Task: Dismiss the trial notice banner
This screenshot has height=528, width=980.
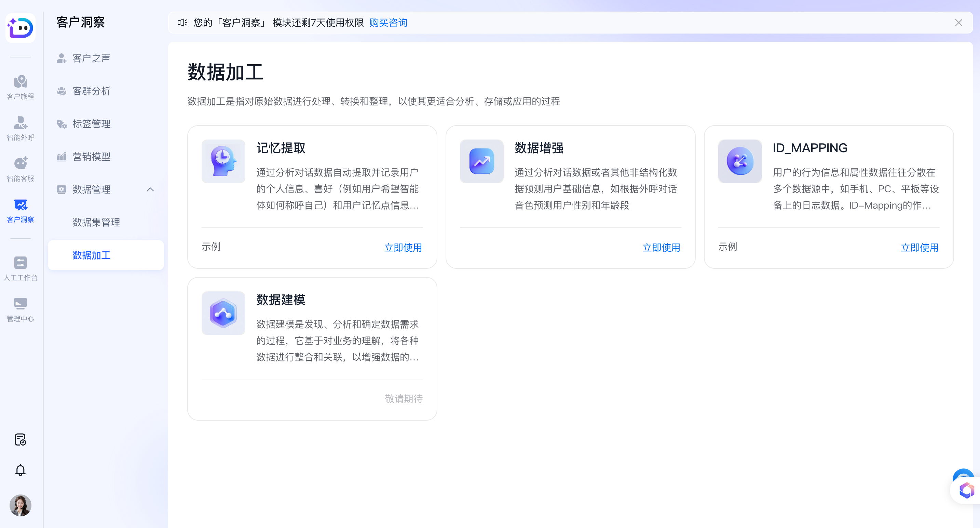Action: 959,23
